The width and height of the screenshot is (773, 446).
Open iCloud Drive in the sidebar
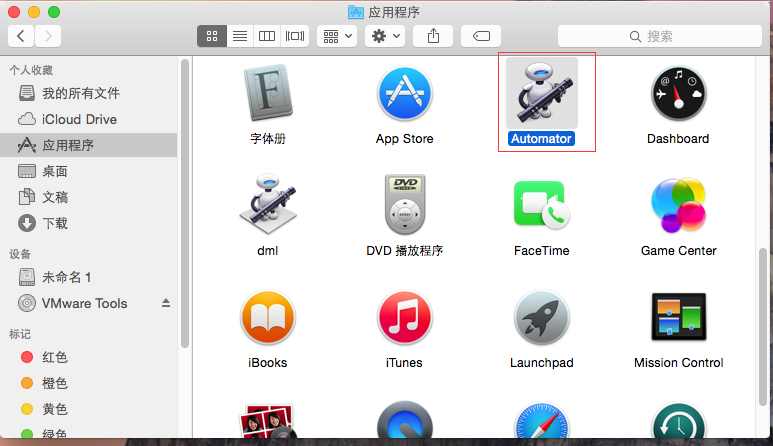click(89, 119)
